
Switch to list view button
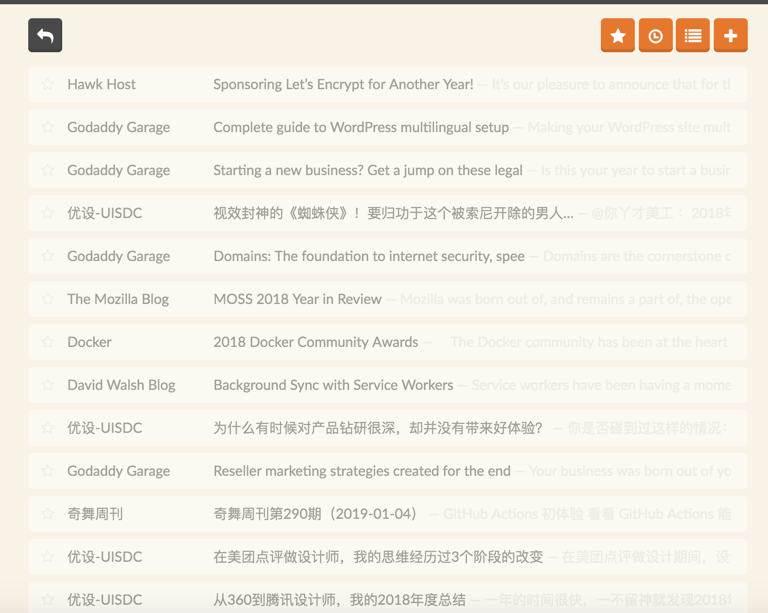point(693,35)
